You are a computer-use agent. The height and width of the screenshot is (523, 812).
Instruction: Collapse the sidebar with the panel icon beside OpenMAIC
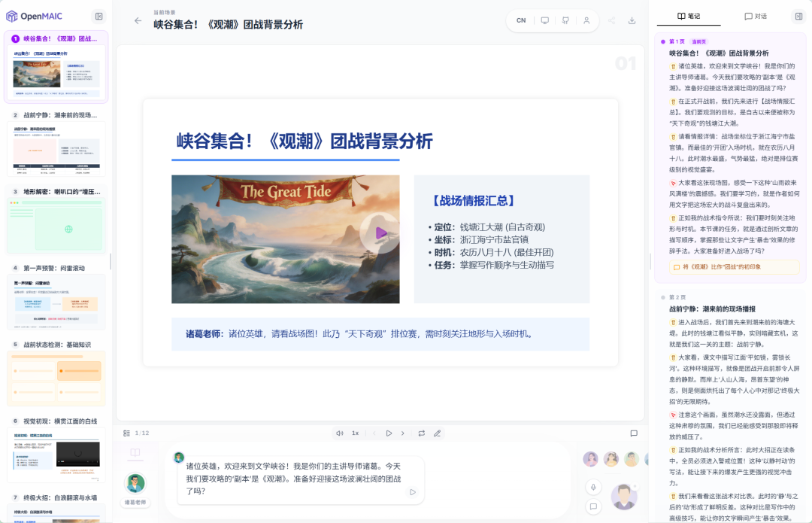click(x=98, y=16)
